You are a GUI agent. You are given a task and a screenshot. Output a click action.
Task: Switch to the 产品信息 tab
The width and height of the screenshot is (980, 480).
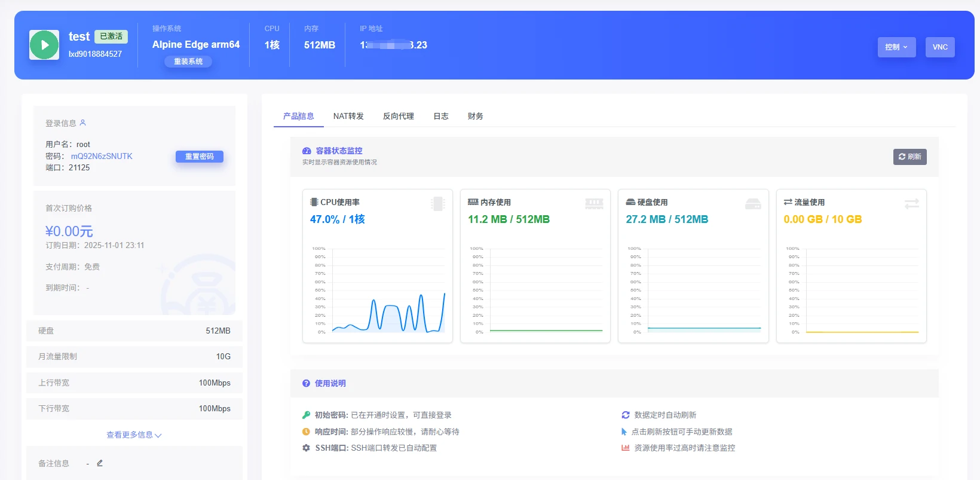pos(299,116)
